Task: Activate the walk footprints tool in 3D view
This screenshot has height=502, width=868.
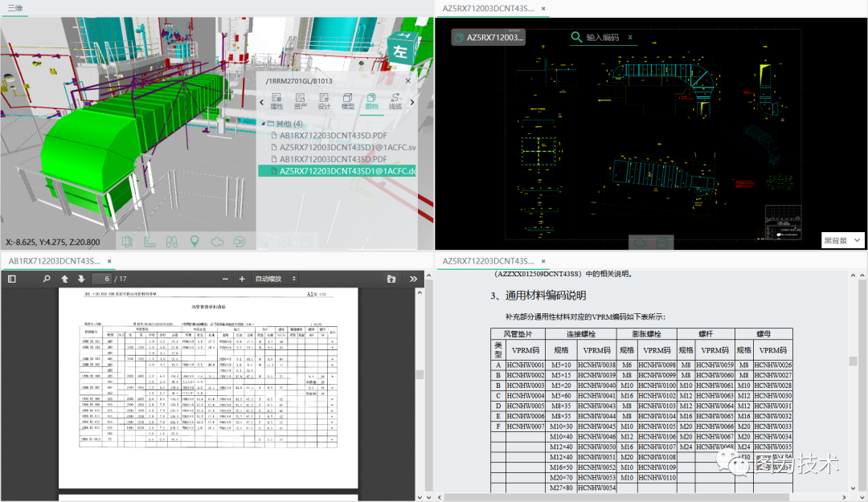Action: point(172,242)
